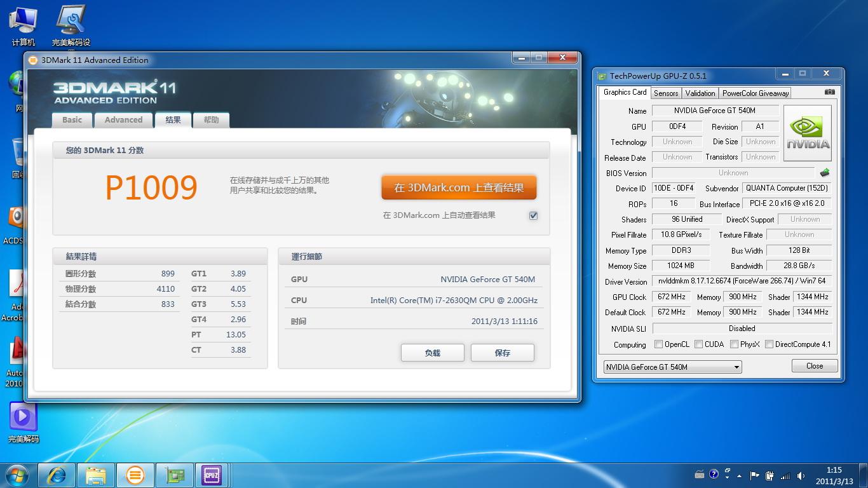Select the 完美解码设置 desktop icon
The height and width of the screenshot is (488, 868).
tap(71, 25)
